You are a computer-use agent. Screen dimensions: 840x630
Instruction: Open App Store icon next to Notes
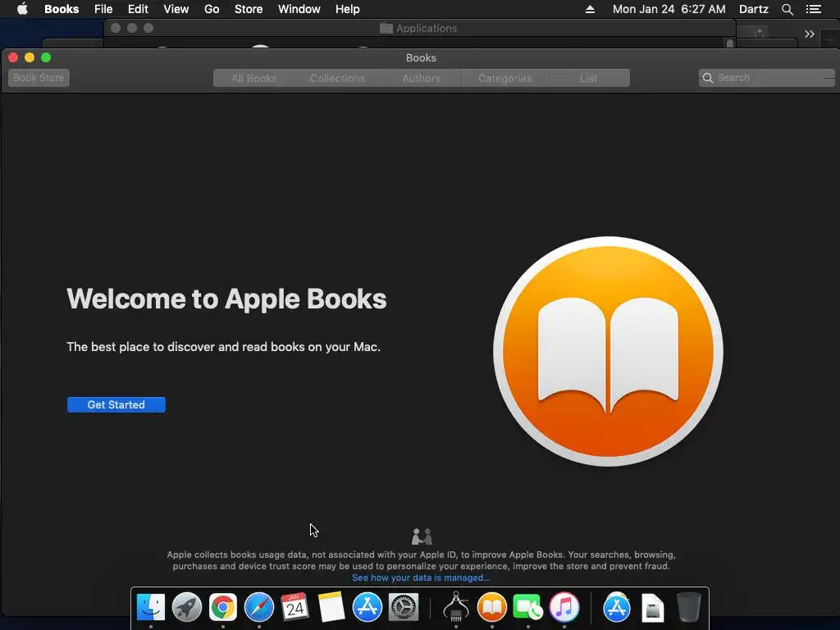(x=367, y=608)
